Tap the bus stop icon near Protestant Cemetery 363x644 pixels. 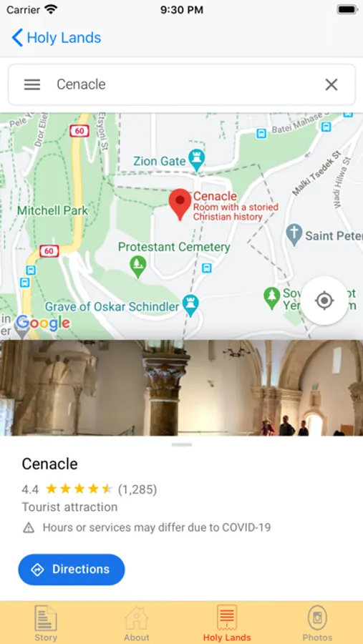207,268
